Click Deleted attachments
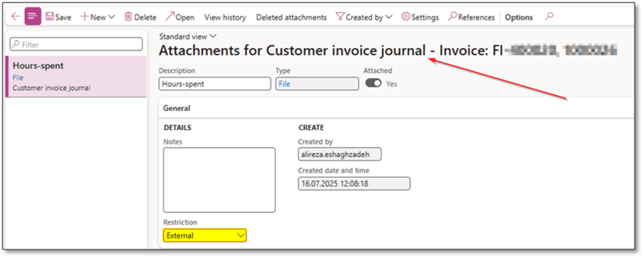Viewport: 644px width, 258px height. tap(291, 17)
